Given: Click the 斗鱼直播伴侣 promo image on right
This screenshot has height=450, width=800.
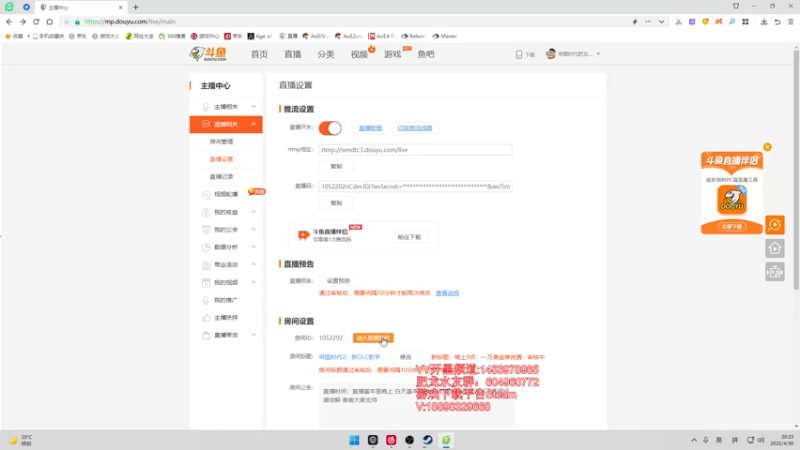Looking at the screenshot, I should coord(732,193).
